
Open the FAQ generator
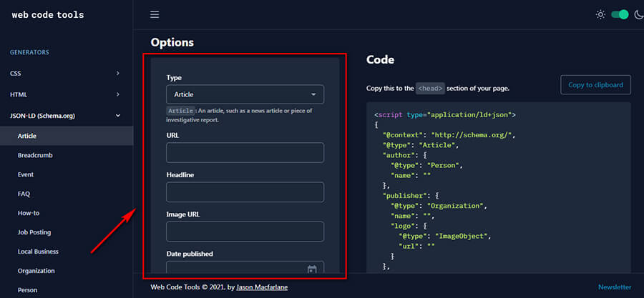click(24, 194)
